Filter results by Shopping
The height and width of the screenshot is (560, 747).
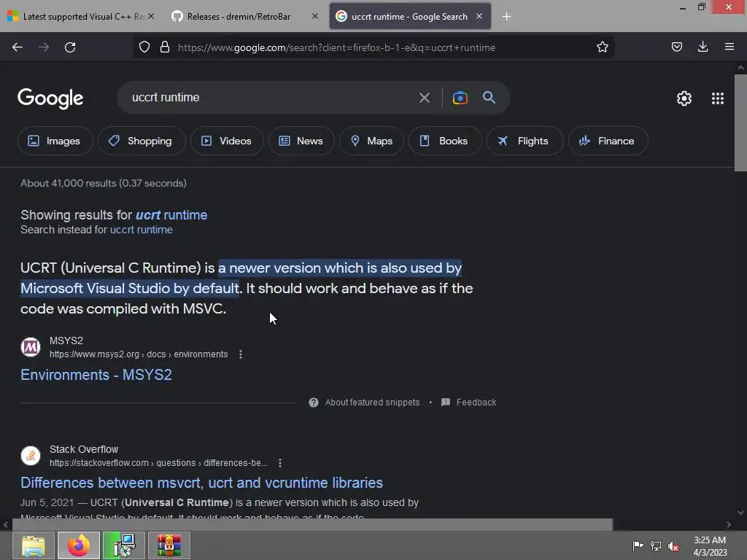(142, 141)
